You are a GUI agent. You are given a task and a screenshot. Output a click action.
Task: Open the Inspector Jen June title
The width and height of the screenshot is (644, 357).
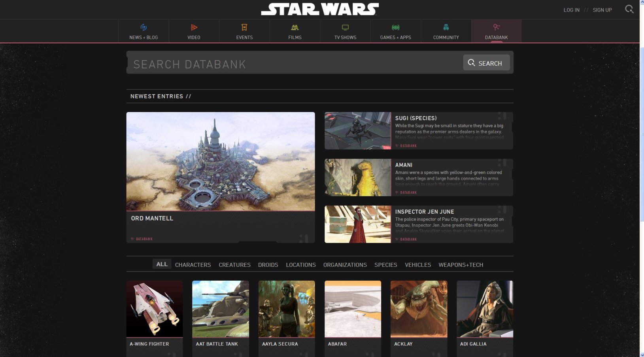[x=425, y=211]
